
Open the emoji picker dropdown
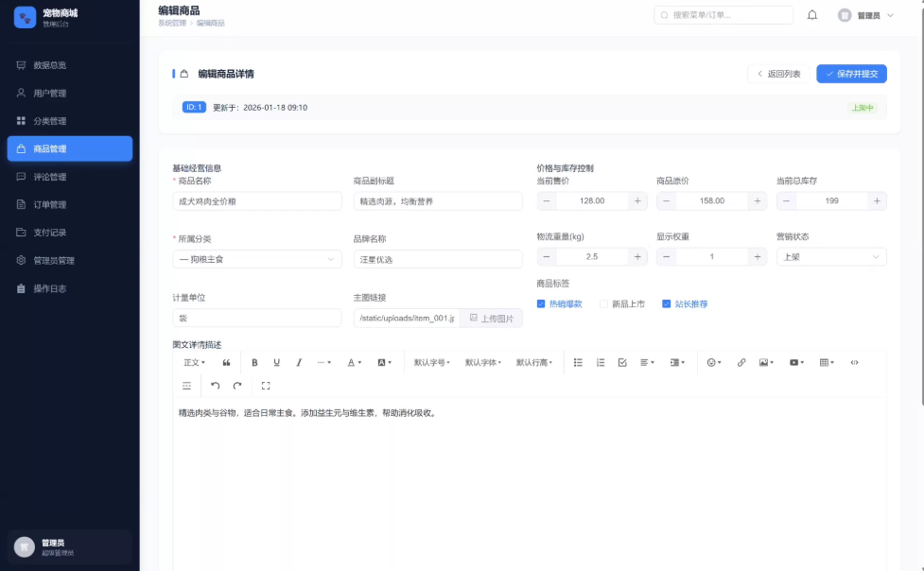(714, 362)
